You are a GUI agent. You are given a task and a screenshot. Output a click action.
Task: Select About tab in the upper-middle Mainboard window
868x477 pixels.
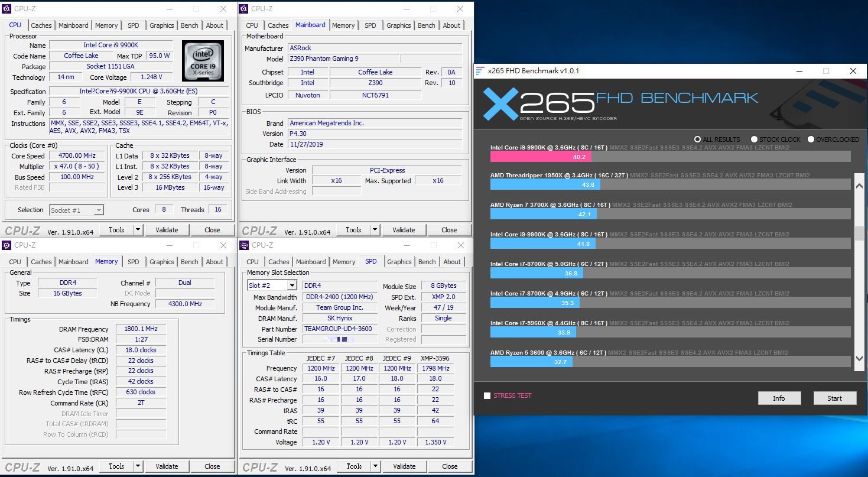coord(451,25)
